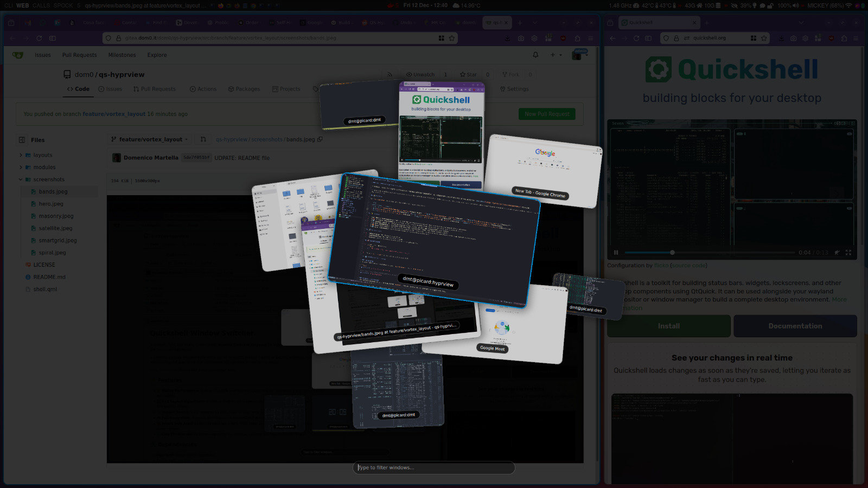Enter fullscreen on Quickshell demo video
Screen dimensions: 868x488
click(x=848, y=252)
